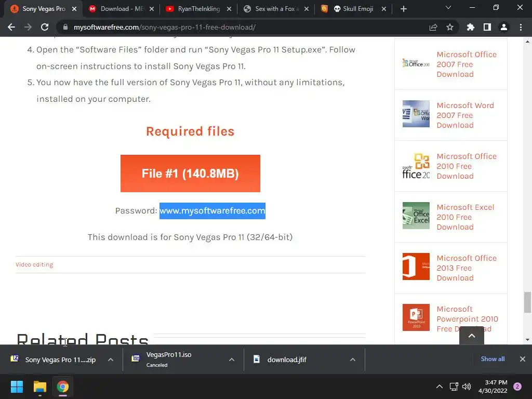Screen dimensions: 532x399
Task: Reload the current page
Action: point(45,27)
